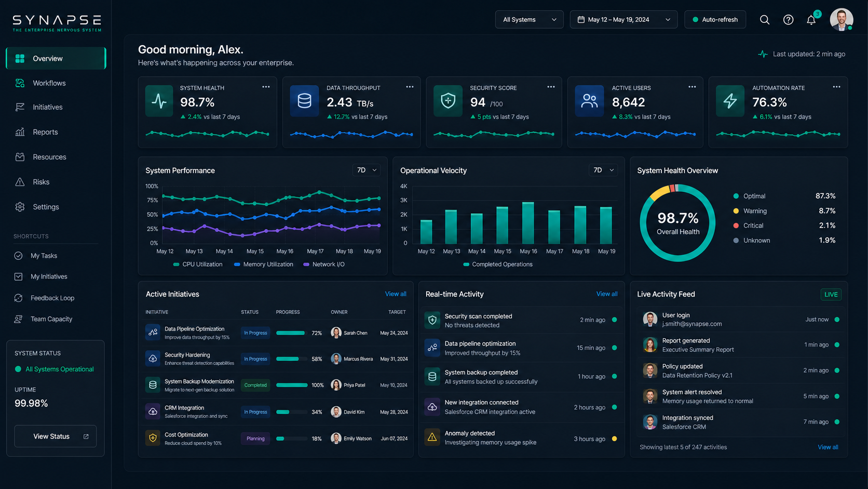
Task: Toggle Optimal segment in health legend
Action: 784,196
